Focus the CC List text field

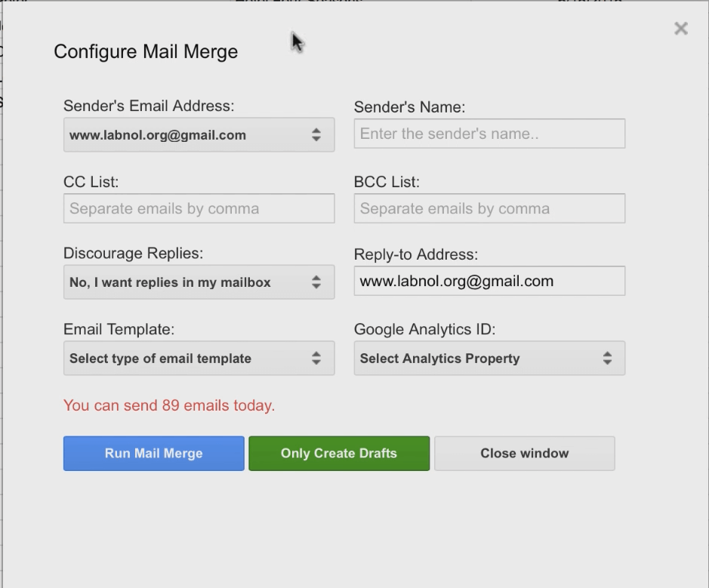(x=199, y=208)
